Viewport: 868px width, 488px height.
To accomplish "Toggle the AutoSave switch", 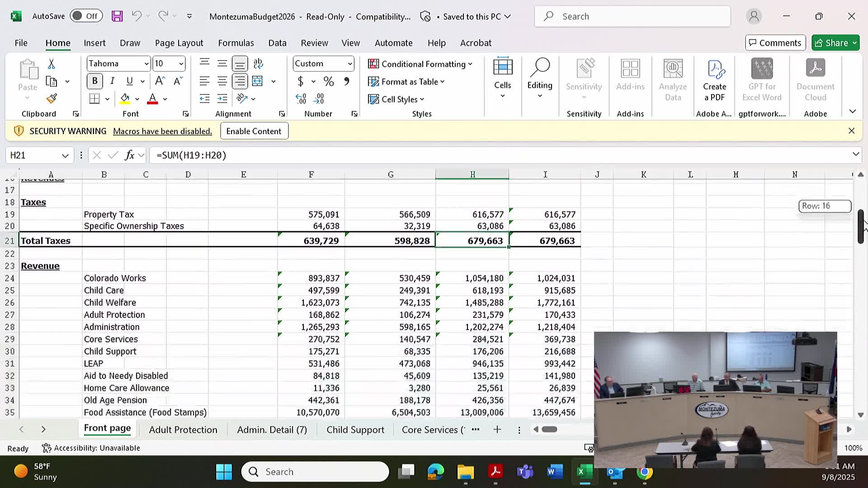I will coord(86,16).
